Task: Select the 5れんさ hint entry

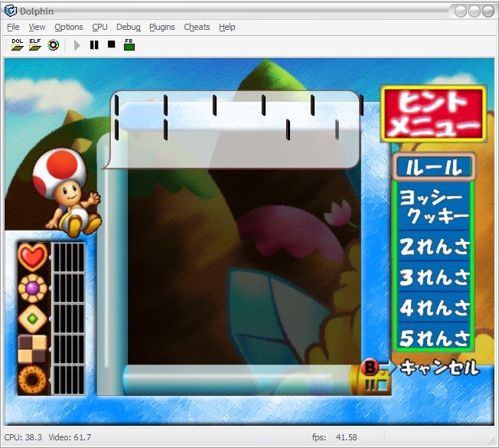Action: [434, 337]
